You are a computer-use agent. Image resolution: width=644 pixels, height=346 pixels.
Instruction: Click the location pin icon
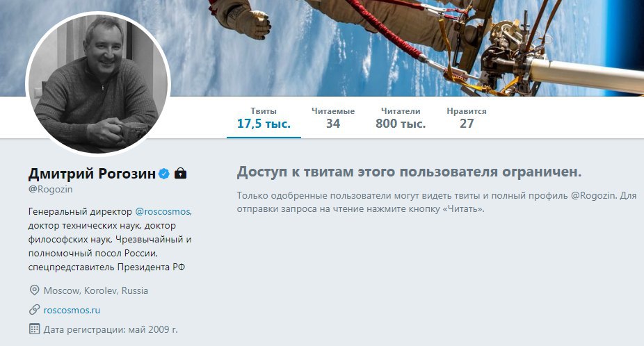pyautogui.click(x=34, y=290)
